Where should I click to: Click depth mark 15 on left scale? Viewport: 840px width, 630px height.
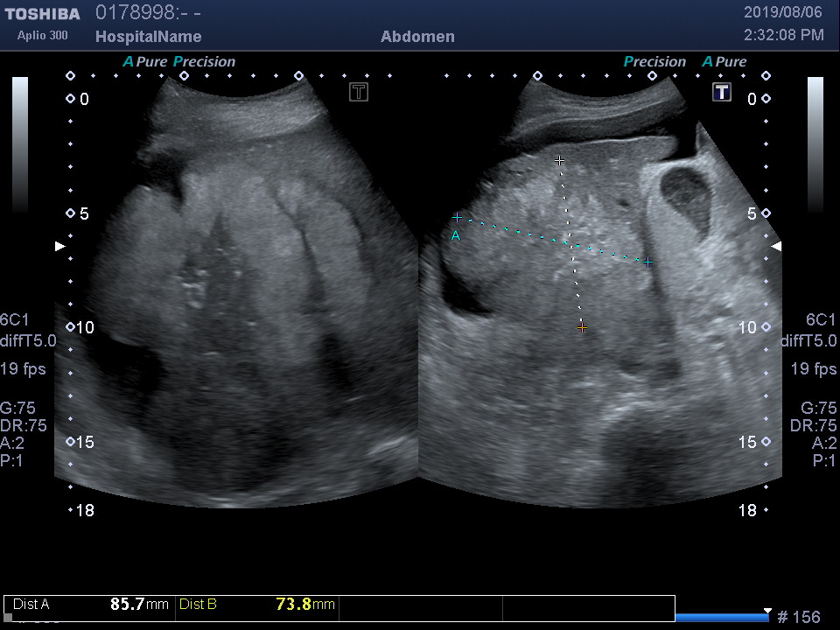[x=85, y=442]
